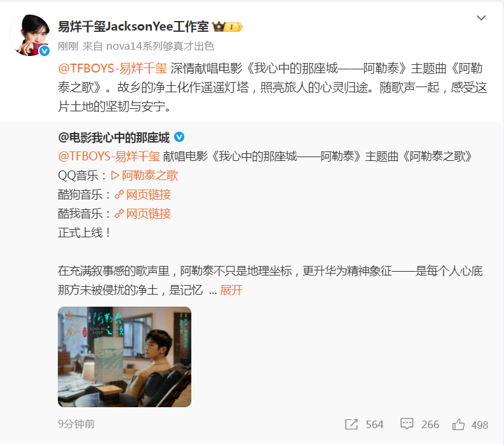Click the blue verified badge on avatar
This screenshot has height=446, width=504.
coord(44,51)
